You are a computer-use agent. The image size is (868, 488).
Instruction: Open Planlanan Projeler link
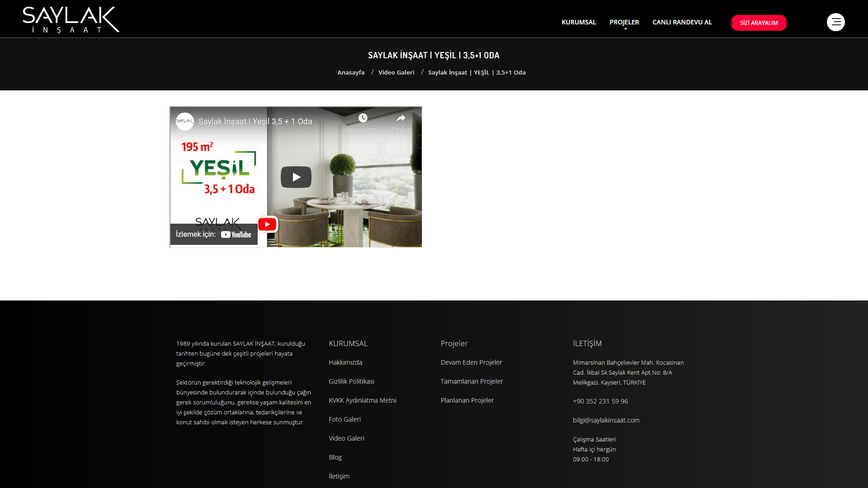467,400
